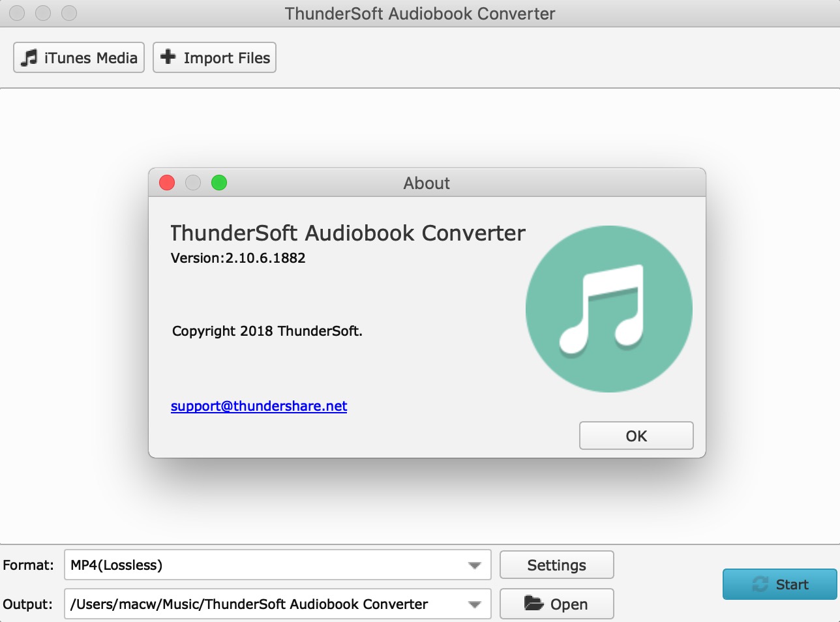Click OK to dismiss the About dialog

tap(636, 436)
